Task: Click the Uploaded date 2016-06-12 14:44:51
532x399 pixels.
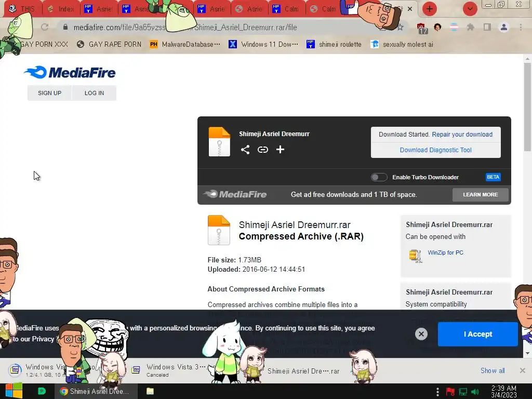Action: click(256, 270)
